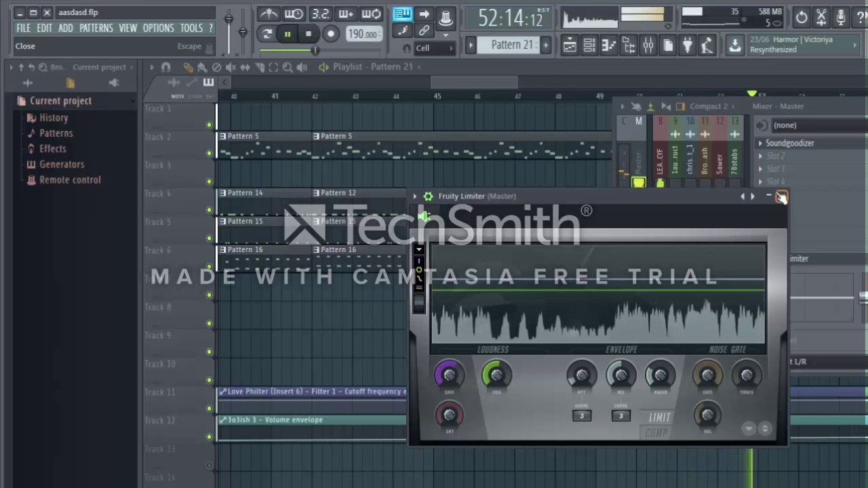Image resolution: width=868 pixels, height=488 pixels.
Task: Open the VIEW menu
Action: (127, 28)
